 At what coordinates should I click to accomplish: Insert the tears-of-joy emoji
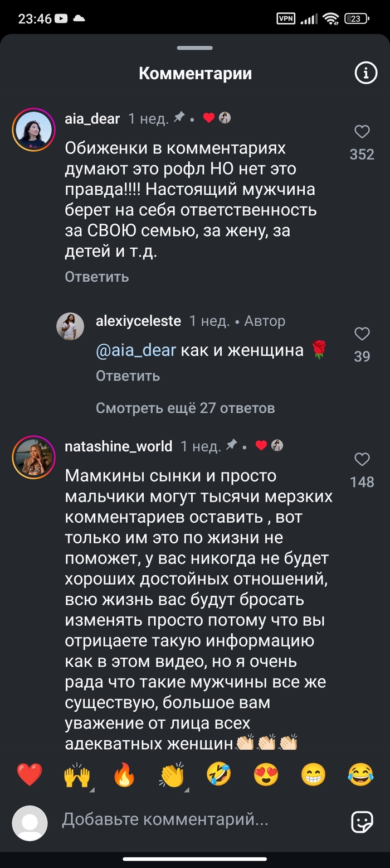point(360,775)
